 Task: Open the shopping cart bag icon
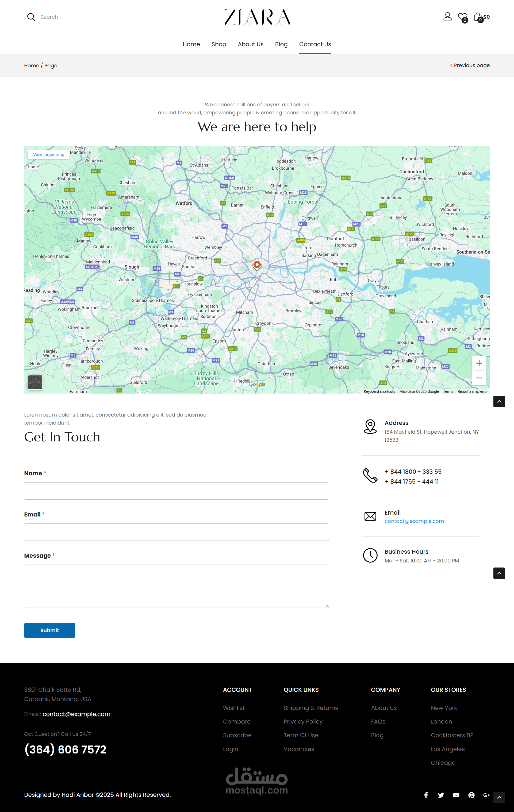click(478, 17)
